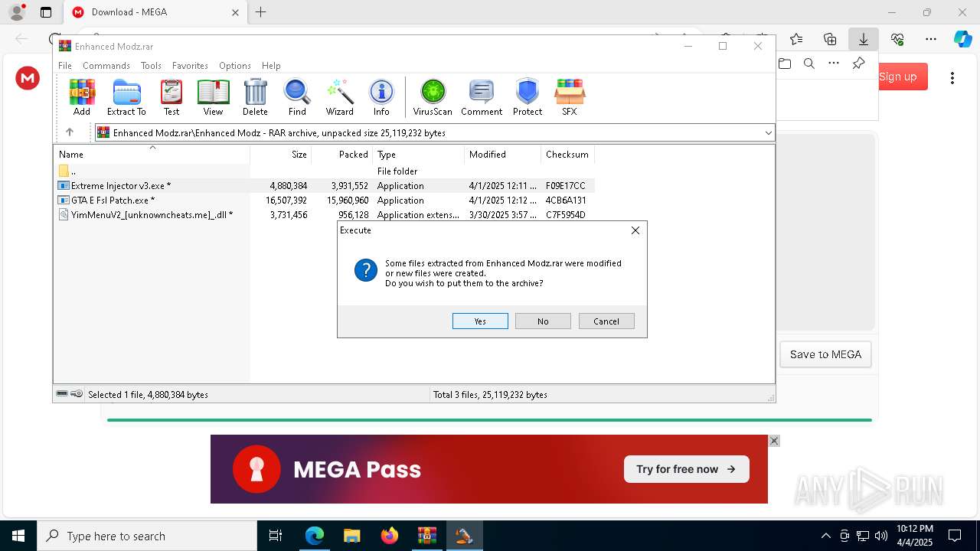Select Extreme Injector v3.exe row
The image size is (980, 551).
pos(325,186)
